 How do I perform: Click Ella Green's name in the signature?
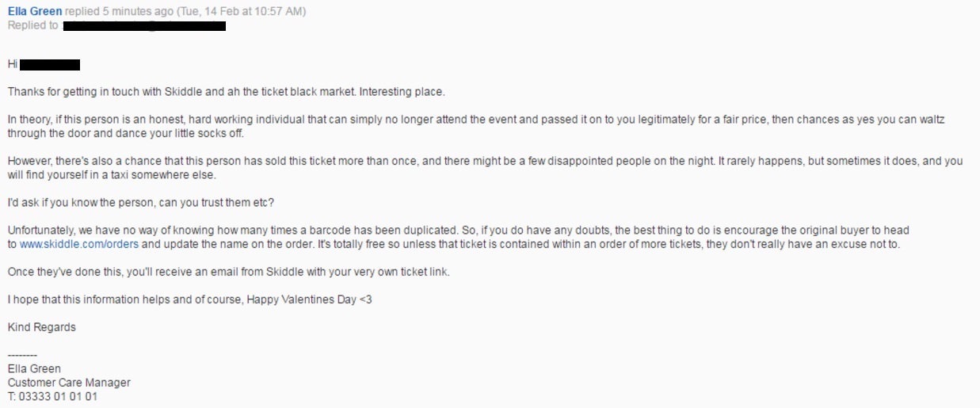[x=34, y=369]
